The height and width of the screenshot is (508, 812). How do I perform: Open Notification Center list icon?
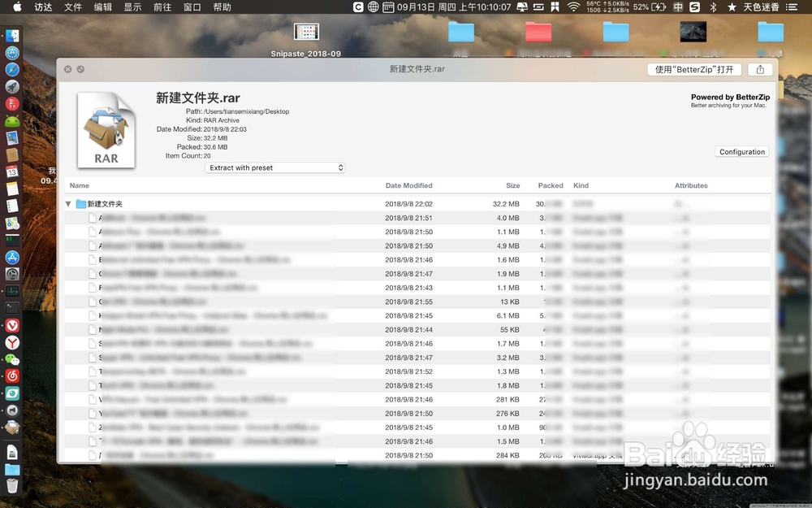point(791,7)
